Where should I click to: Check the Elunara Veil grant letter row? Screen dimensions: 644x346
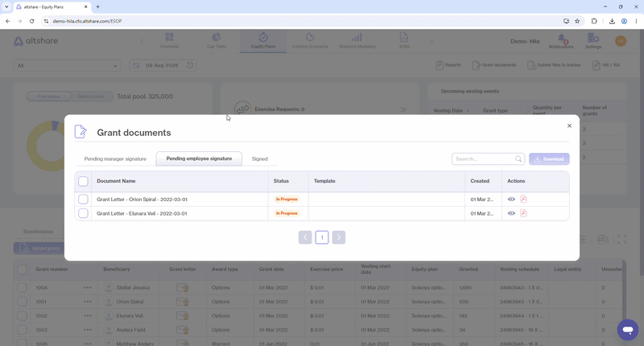[83, 213]
